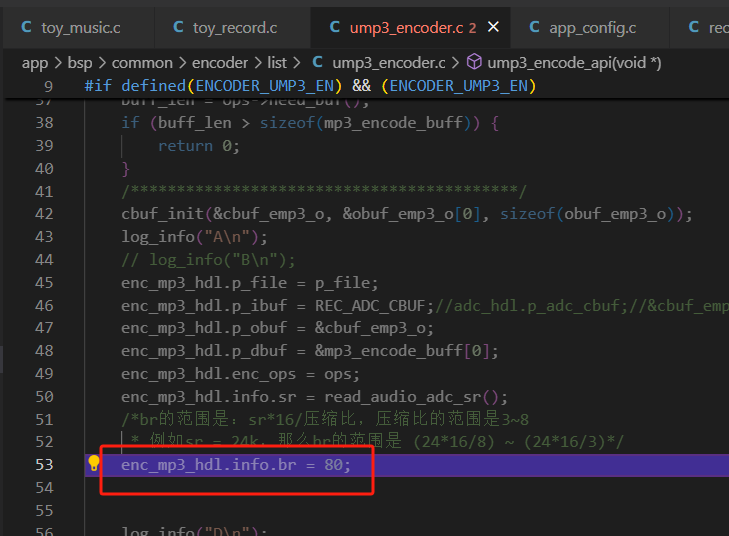The height and width of the screenshot is (536, 729).
Task: Click the C icon on app_config.c tab
Action: (534, 27)
